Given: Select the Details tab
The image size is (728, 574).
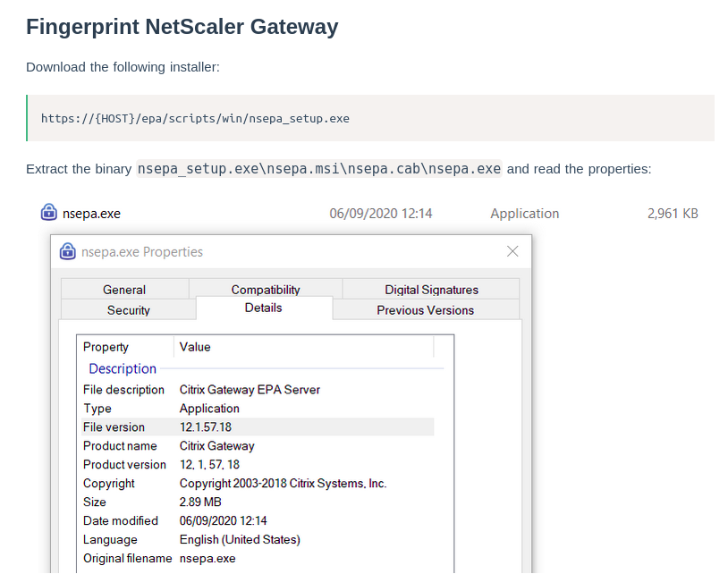Looking at the screenshot, I should (x=263, y=308).
